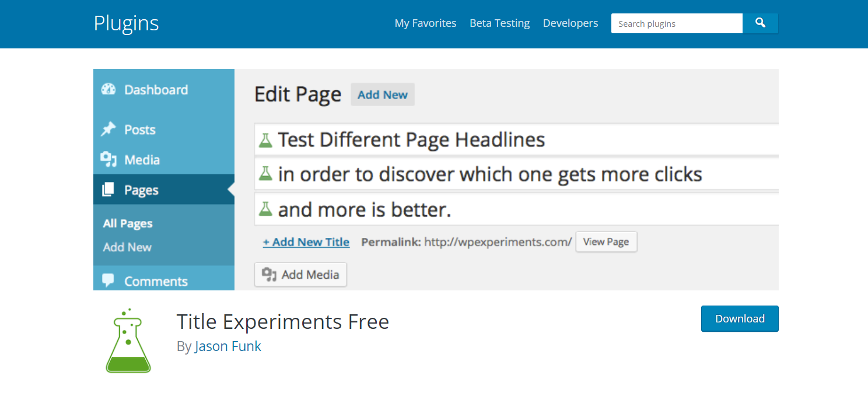This screenshot has width=868, height=400.
Task: Click the Permalink label text
Action: [391, 242]
